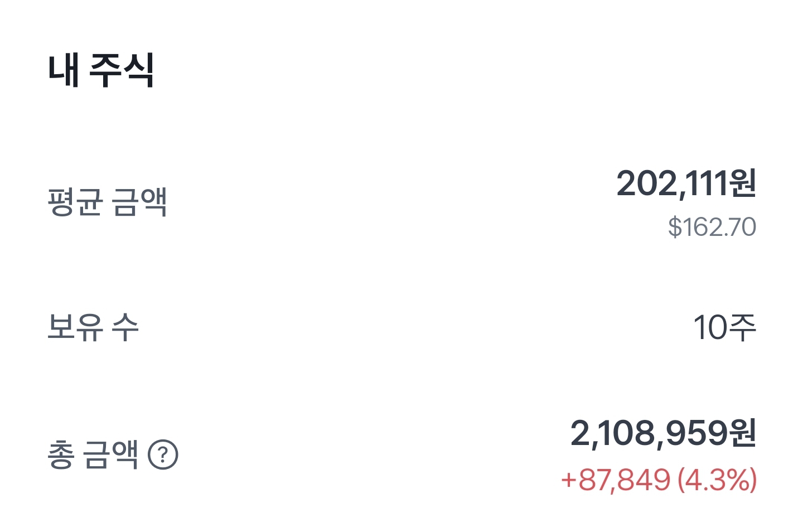Select the $162.70 dollar price
This screenshot has width=803, height=532.
coord(712,227)
